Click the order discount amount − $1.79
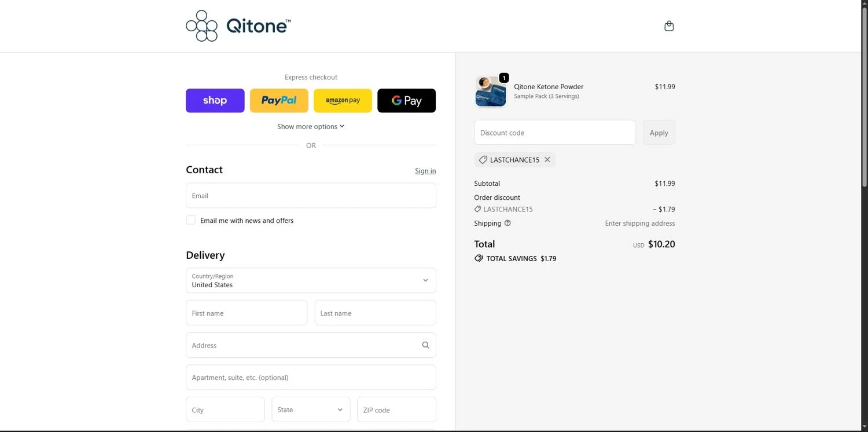Screen dimensions: 868x432 click(x=664, y=210)
